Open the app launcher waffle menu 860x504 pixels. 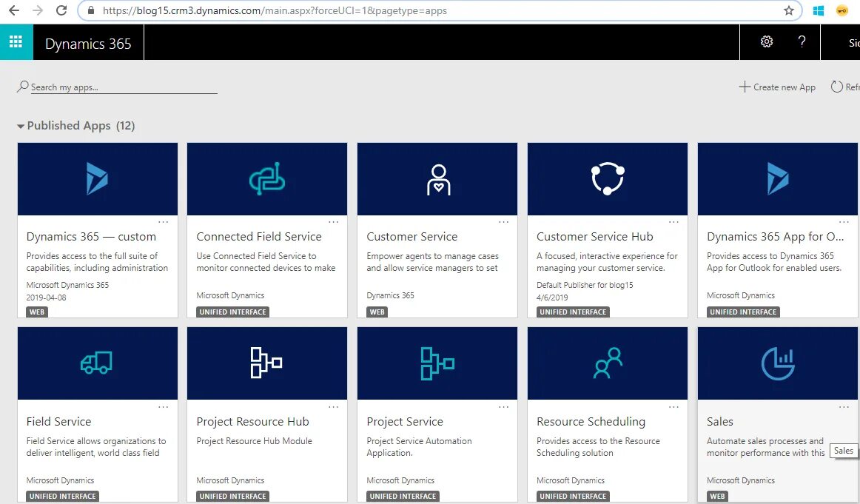pos(16,42)
